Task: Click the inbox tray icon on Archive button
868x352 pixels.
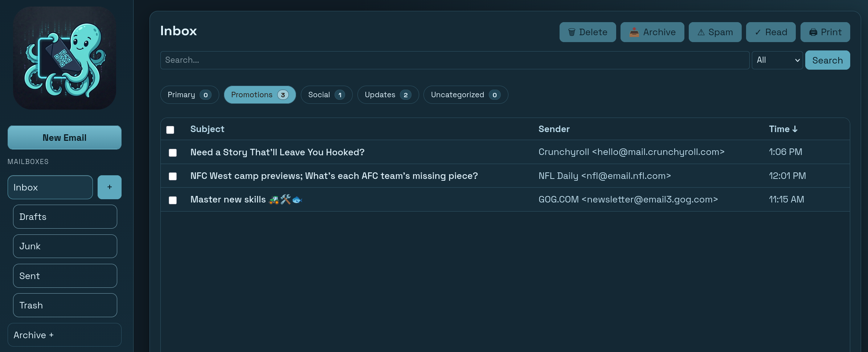Action: point(634,32)
